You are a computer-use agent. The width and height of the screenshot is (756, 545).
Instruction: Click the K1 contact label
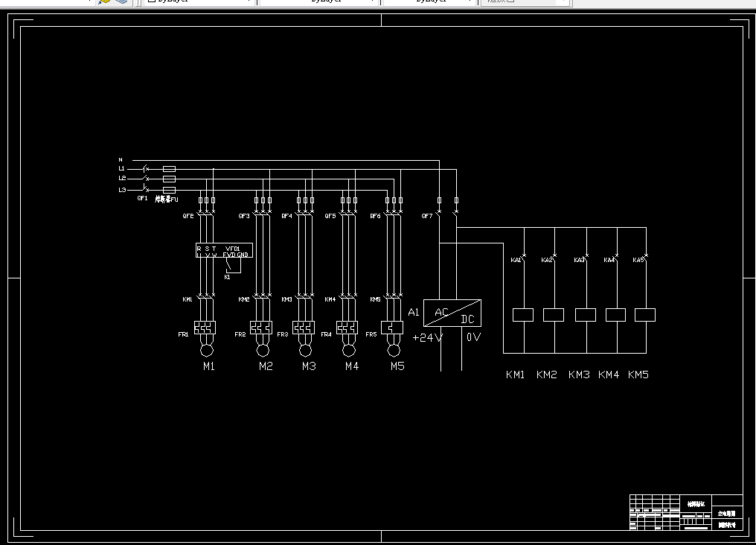coord(227,277)
